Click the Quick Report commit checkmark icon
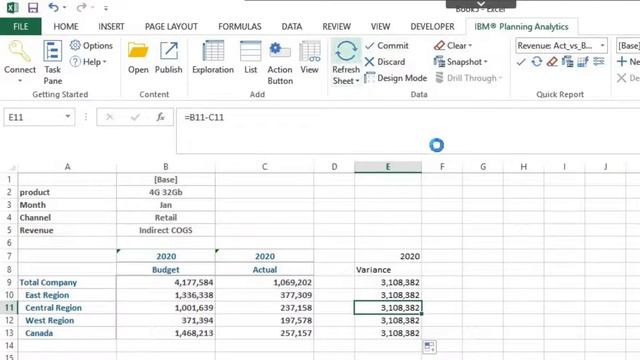 [521, 62]
